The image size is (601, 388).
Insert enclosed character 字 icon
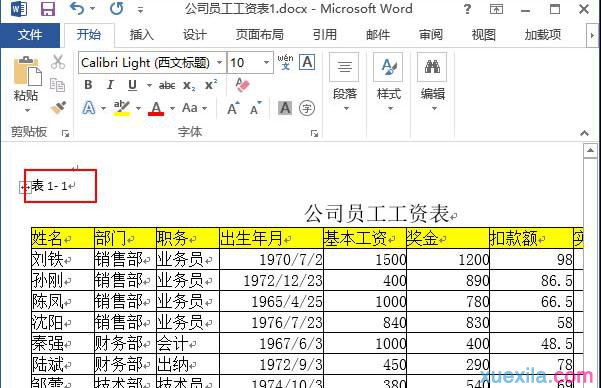(307, 108)
